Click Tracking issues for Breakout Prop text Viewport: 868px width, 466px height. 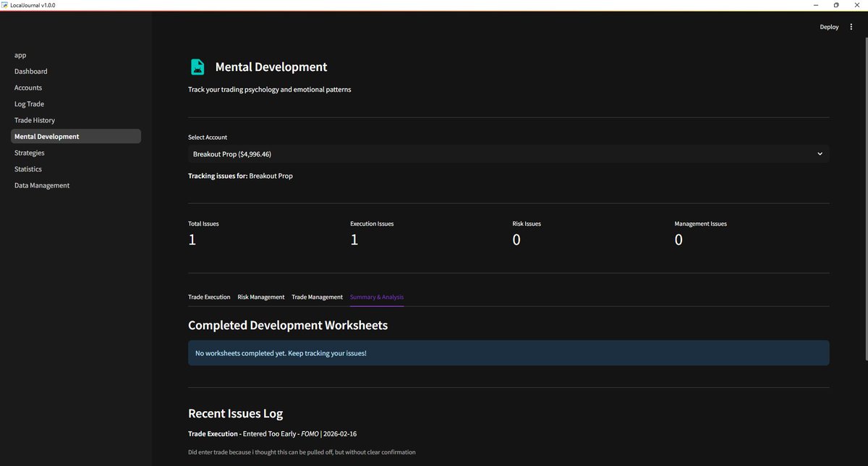pos(240,176)
